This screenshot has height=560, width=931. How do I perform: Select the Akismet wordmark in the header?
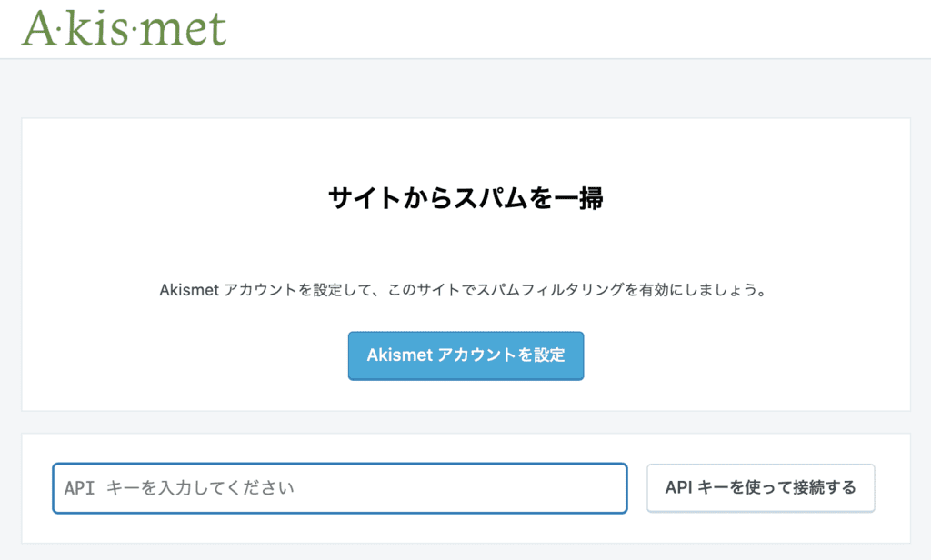[x=123, y=27]
